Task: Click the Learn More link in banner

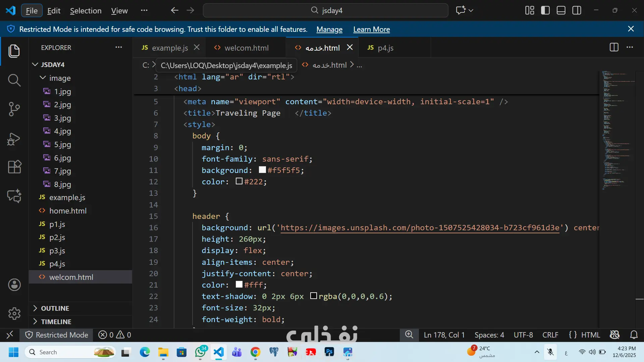Action: pos(371,29)
